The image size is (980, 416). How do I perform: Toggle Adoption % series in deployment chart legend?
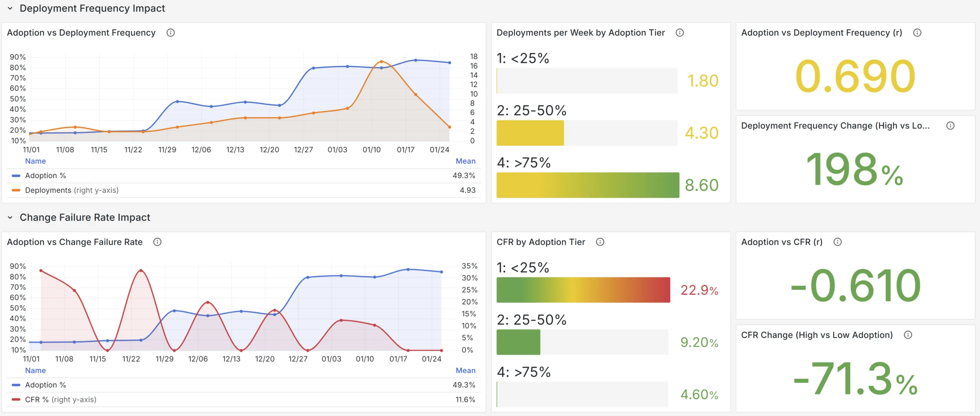45,176
